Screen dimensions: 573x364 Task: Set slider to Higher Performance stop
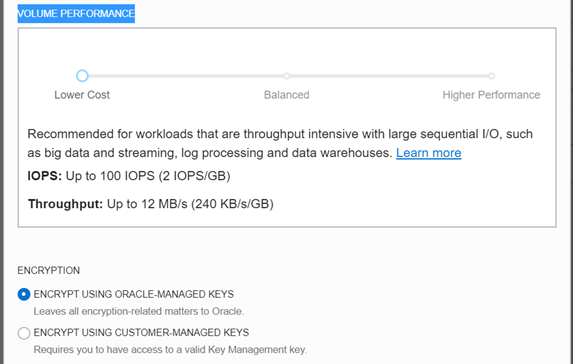click(x=492, y=76)
